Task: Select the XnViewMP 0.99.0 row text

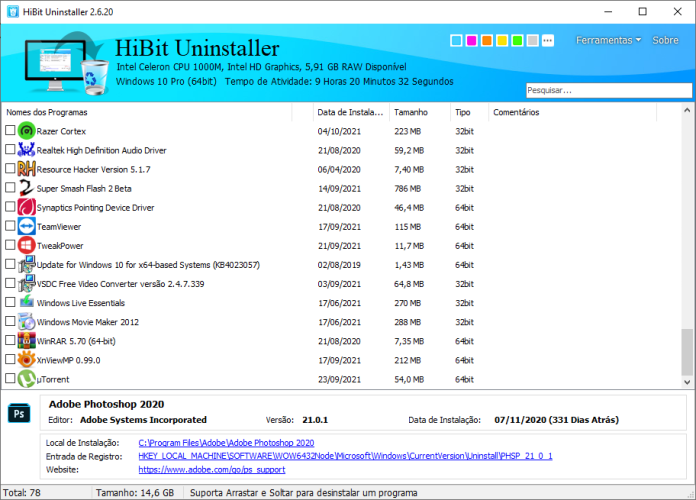Action: 68,361
